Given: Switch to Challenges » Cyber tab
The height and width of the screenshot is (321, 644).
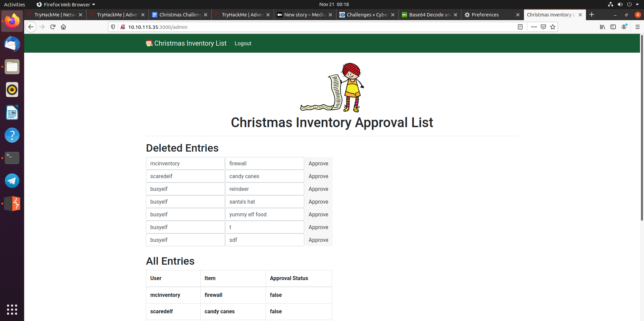Looking at the screenshot, I should pyautogui.click(x=367, y=15).
